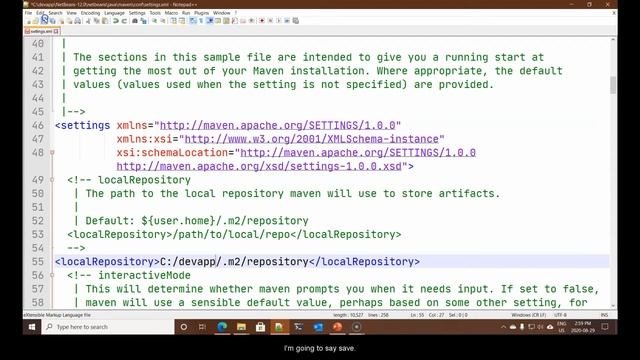Click INS indicator in status bar
The height and width of the screenshot is (360, 640).
coord(604,315)
